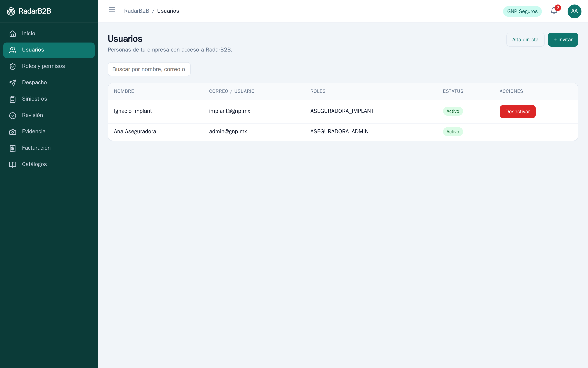Toggle the sidebar with hamburger icon
Image resolution: width=588 pixels, height=368 pixels.
112,10
